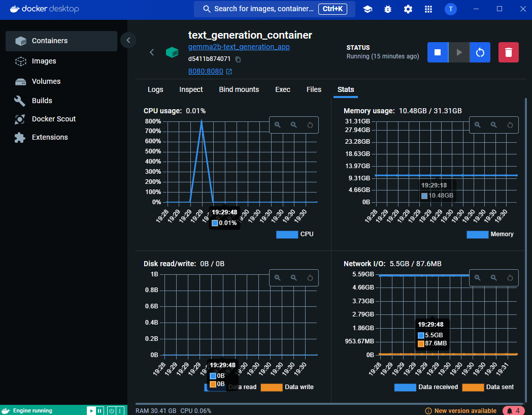Open Extensions in the sidebar

61,137
